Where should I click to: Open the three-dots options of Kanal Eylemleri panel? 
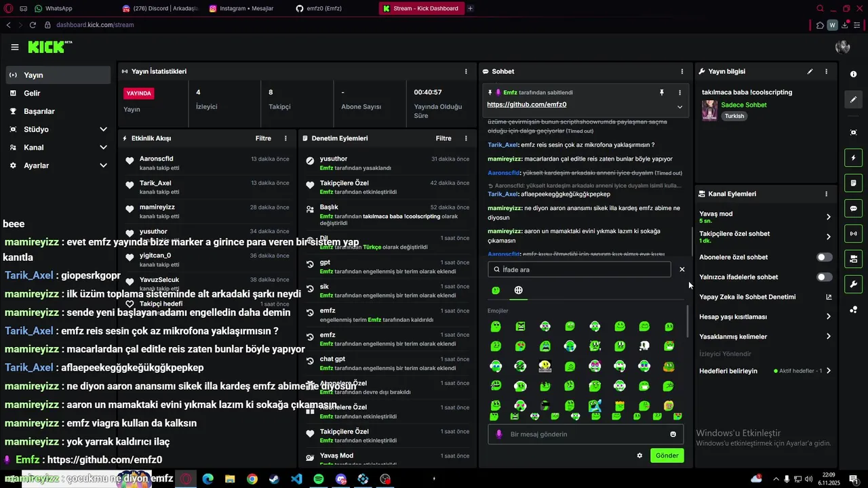(x=826, y=194)
